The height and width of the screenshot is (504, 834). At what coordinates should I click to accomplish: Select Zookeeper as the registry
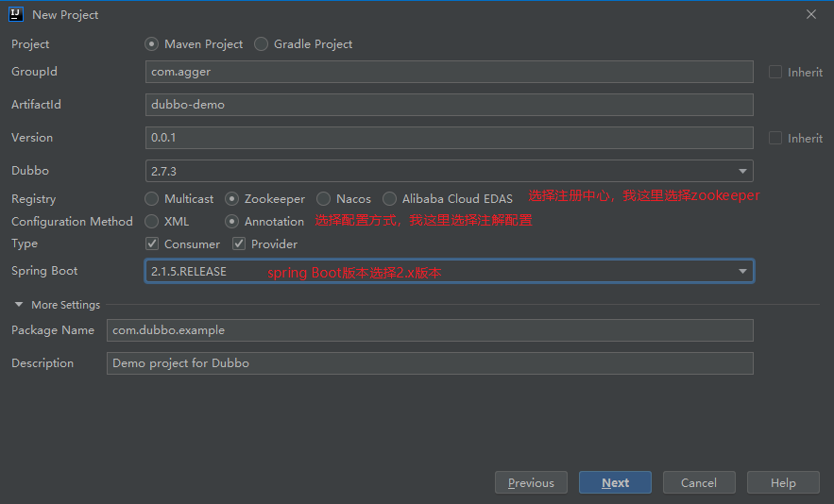[232, 199]
